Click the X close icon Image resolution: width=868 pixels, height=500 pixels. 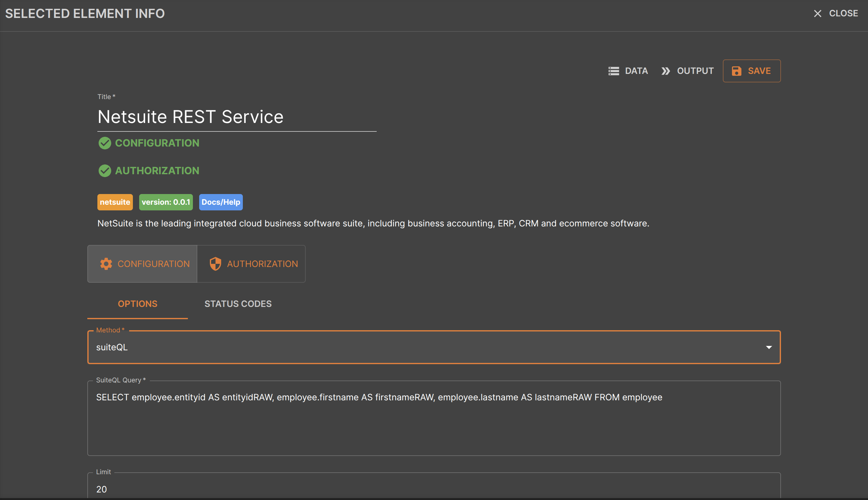tap(818, 14)
